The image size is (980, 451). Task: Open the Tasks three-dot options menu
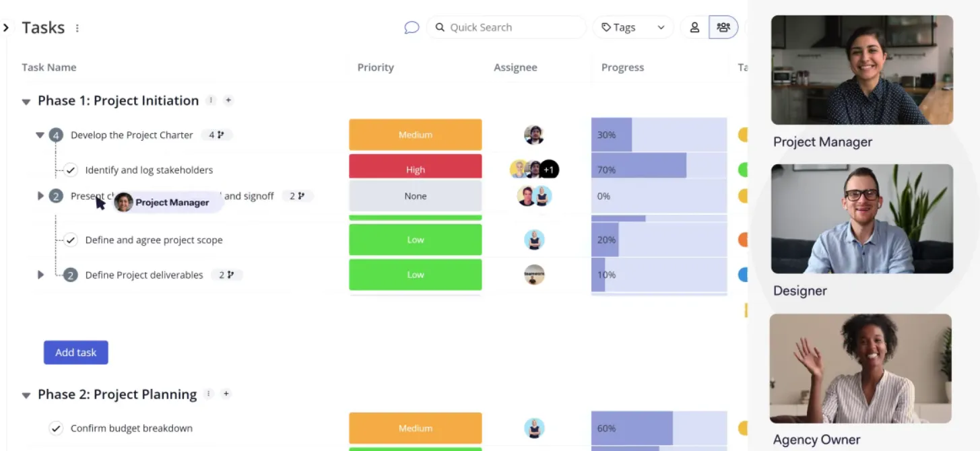point(77,28)
